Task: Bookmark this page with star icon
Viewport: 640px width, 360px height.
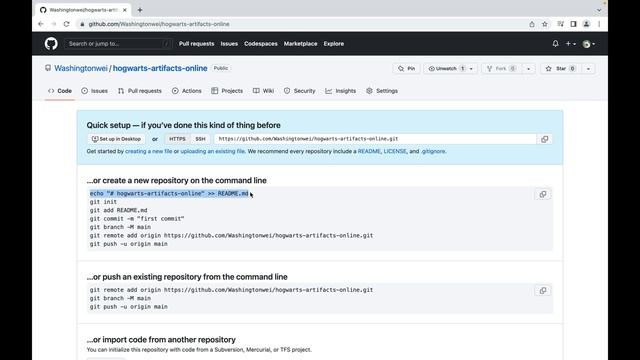Action: (x=544, y=24)
